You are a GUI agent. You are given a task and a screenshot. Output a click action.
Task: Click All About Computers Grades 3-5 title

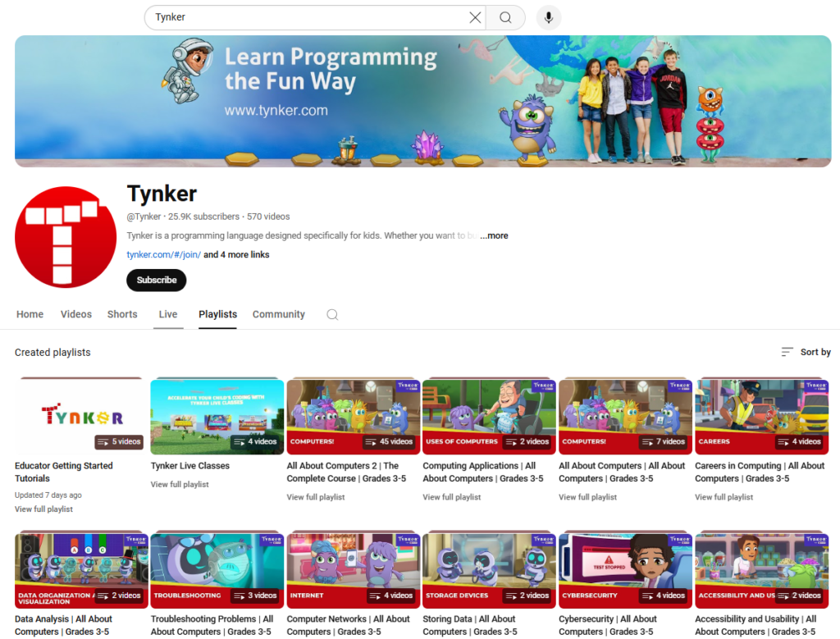622,472
